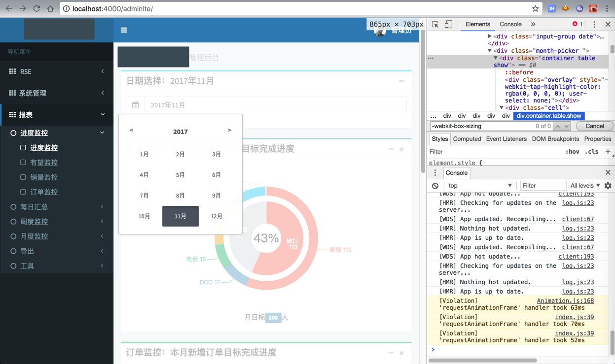The width and height of the screenshot is (615, 364).
Task: Expand the 系统管理 sidebar menu
Action: (103, 93)
